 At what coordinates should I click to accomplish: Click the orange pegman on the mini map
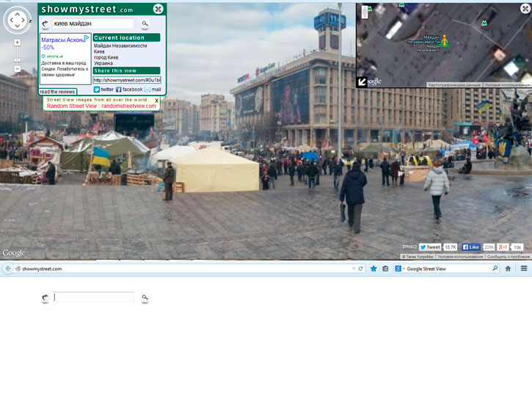444,41
